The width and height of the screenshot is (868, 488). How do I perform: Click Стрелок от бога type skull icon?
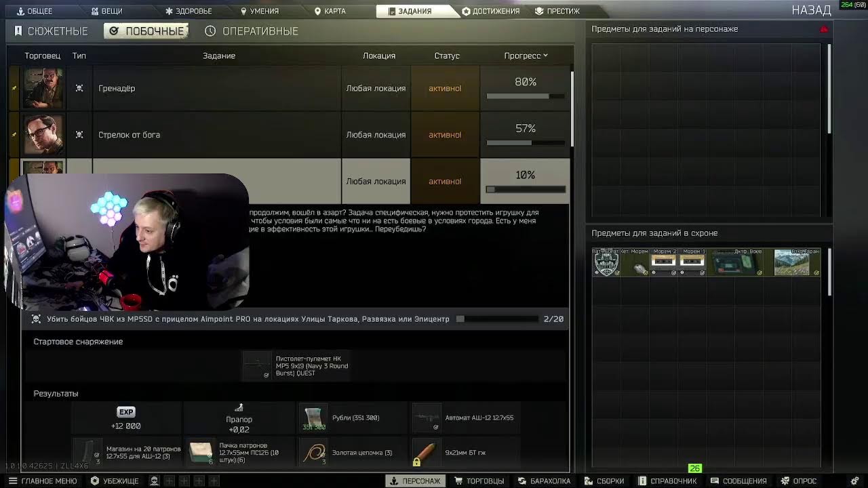tap(79, 135)
